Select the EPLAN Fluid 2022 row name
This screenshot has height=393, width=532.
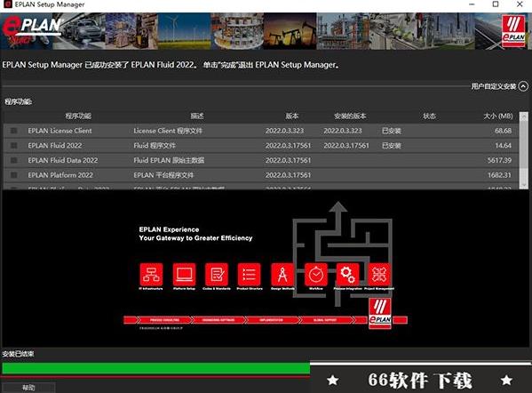pyautogui.click(x=55, y=146)
